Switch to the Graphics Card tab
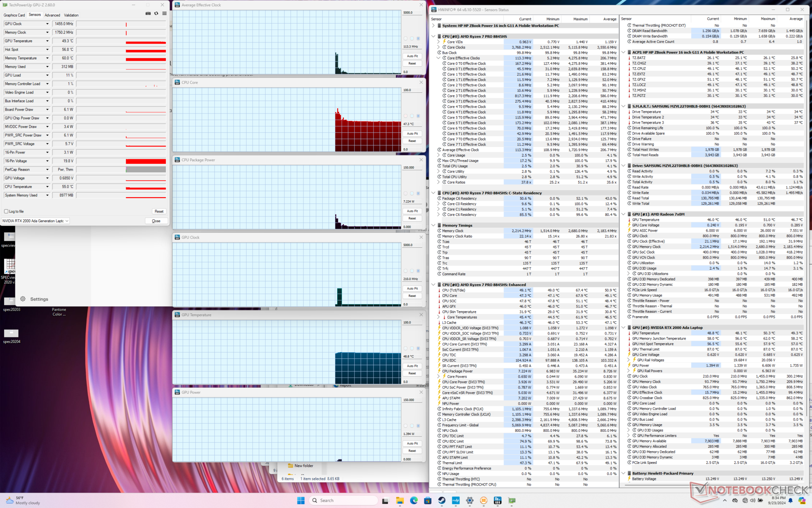 (x=14, y=15)
